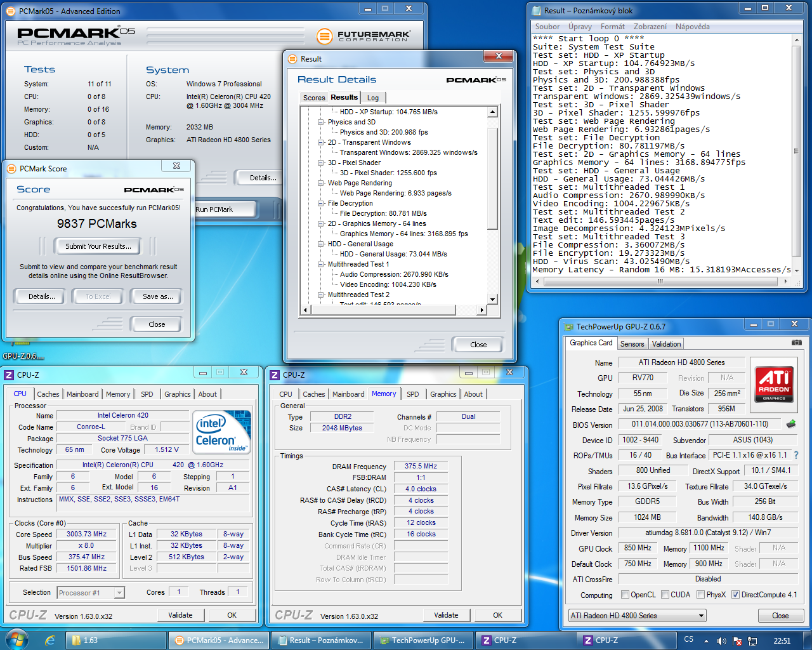Click the GPU-Z screenshot camera icon
Viewport: 812px width, 650px height.
796,343
